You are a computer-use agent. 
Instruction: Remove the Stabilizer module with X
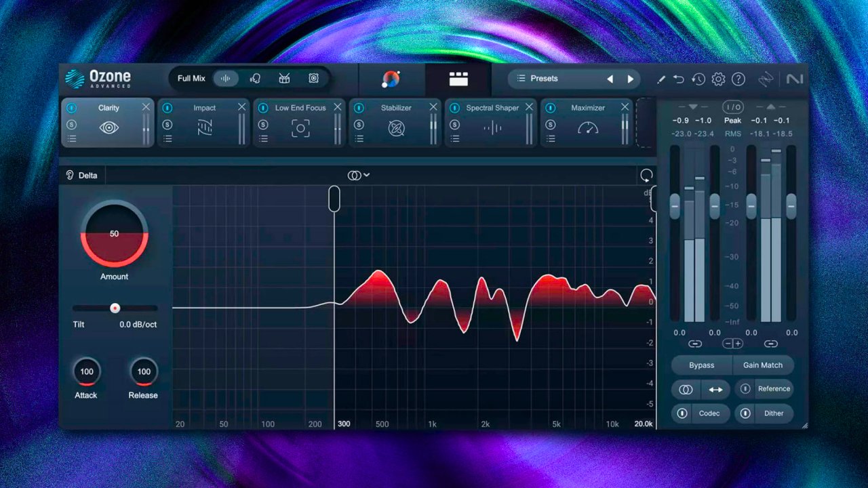(433, 107)
